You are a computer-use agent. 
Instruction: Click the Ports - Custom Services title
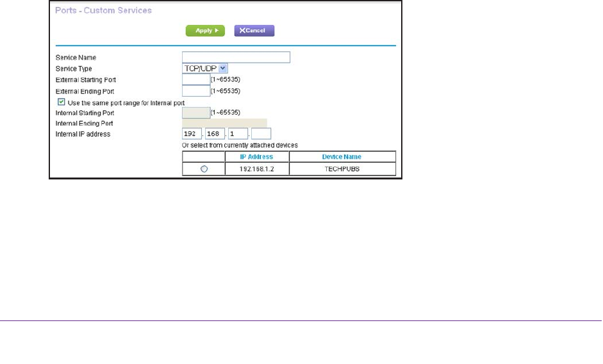pyautogui.click(x=103, y=10)
